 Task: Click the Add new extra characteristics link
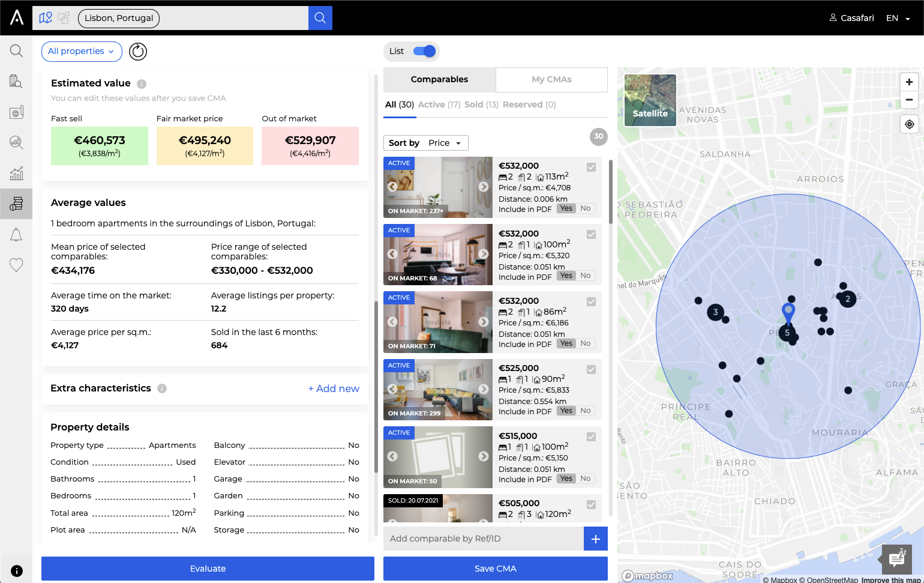click(x=334, y=388)
